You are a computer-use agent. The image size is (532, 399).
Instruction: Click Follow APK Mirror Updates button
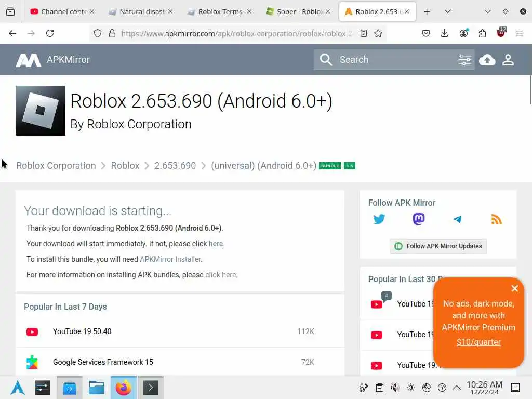pos(438,246)
